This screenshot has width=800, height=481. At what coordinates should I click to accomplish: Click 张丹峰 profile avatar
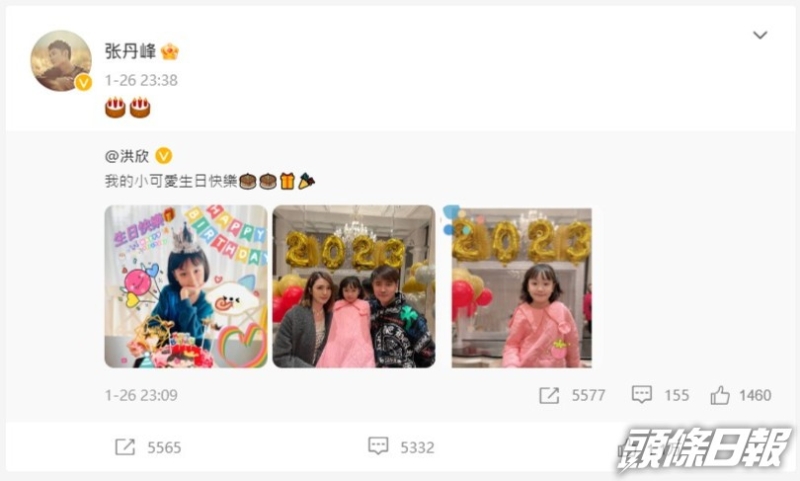(x=61, y=61)
